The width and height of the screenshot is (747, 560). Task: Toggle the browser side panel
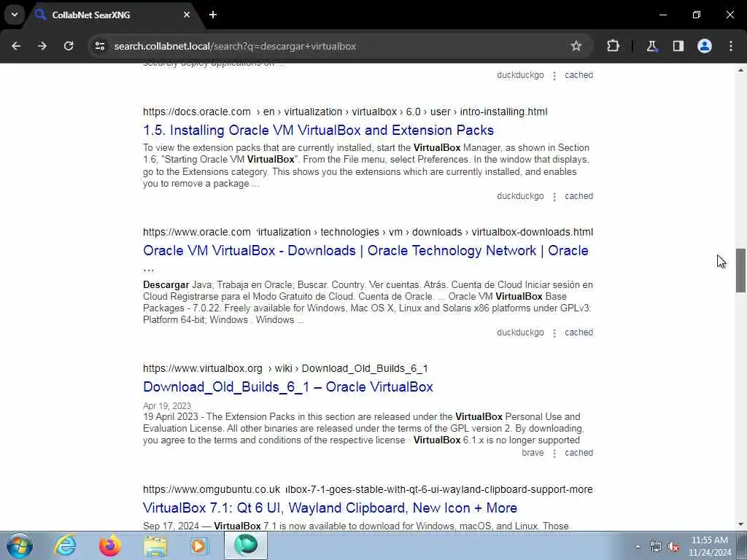click(x=678, y=46)
